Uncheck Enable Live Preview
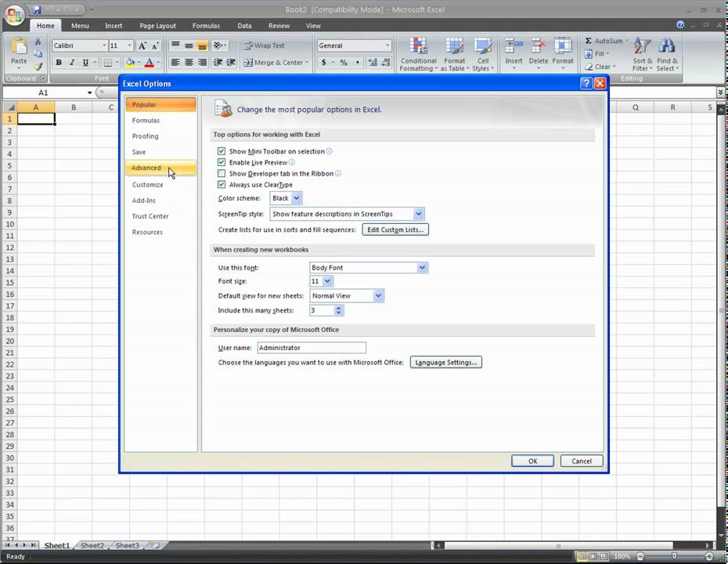This screenshot has width=728, height=564. click(x=222, y=162)
